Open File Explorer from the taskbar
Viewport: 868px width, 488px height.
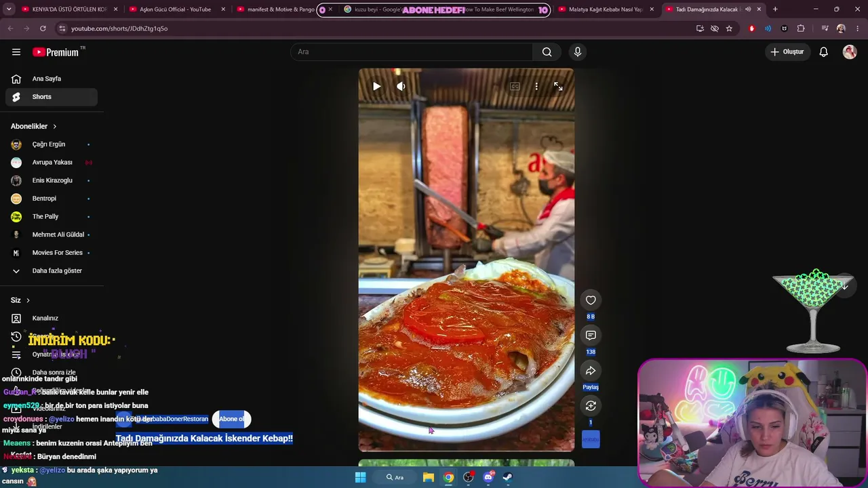click(429, 477)
